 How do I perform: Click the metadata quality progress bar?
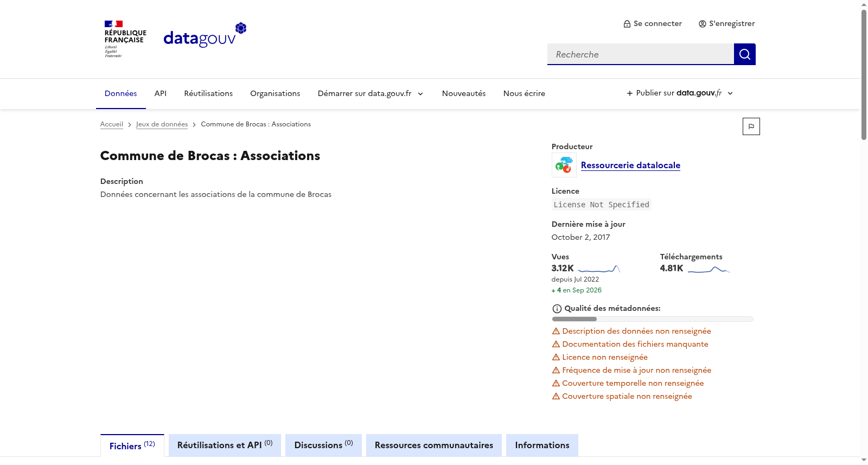[x=653, y=319]
